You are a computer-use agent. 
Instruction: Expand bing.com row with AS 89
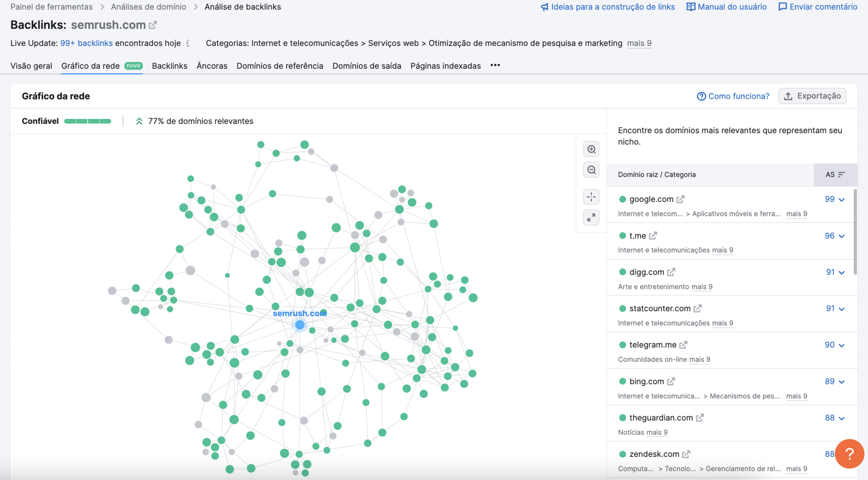[835, 381]
